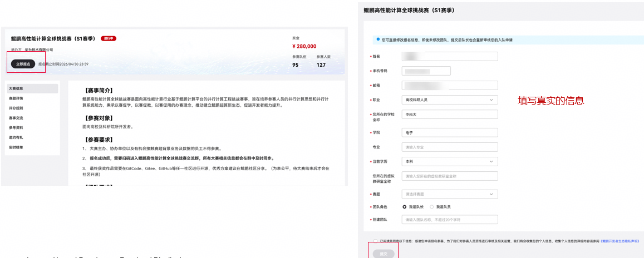Click the ¥ 280,000 prize amount
The width and height of the screenshot is (644, 258).
pos(304,46)
